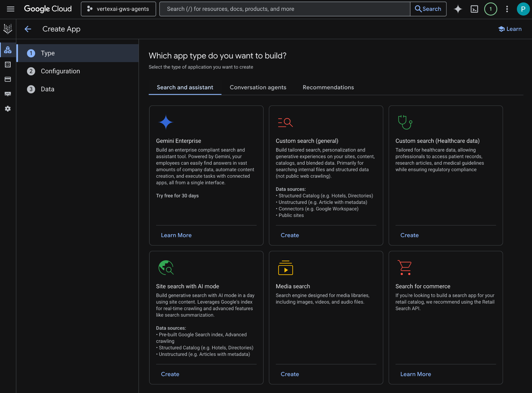This screenshot has height=393, width=532.
Task: Switch to the Recommendations tab
Action: [328, 88]
